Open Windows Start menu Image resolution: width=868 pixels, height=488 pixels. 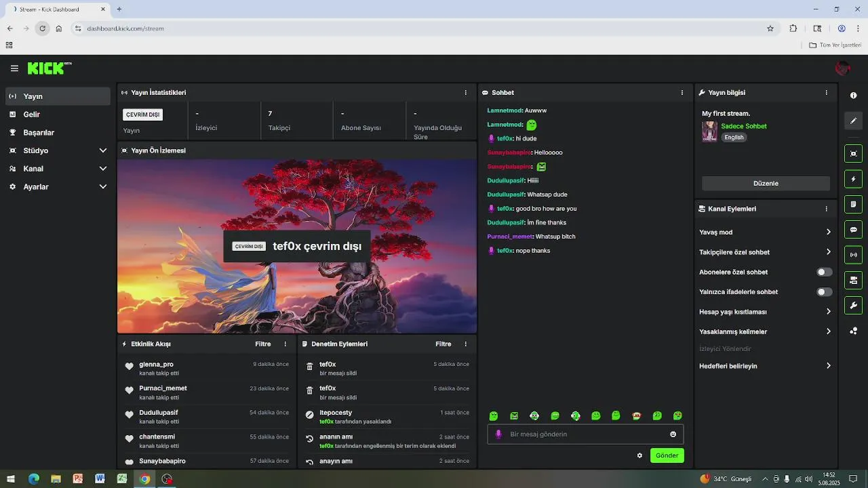click(11, 479)
